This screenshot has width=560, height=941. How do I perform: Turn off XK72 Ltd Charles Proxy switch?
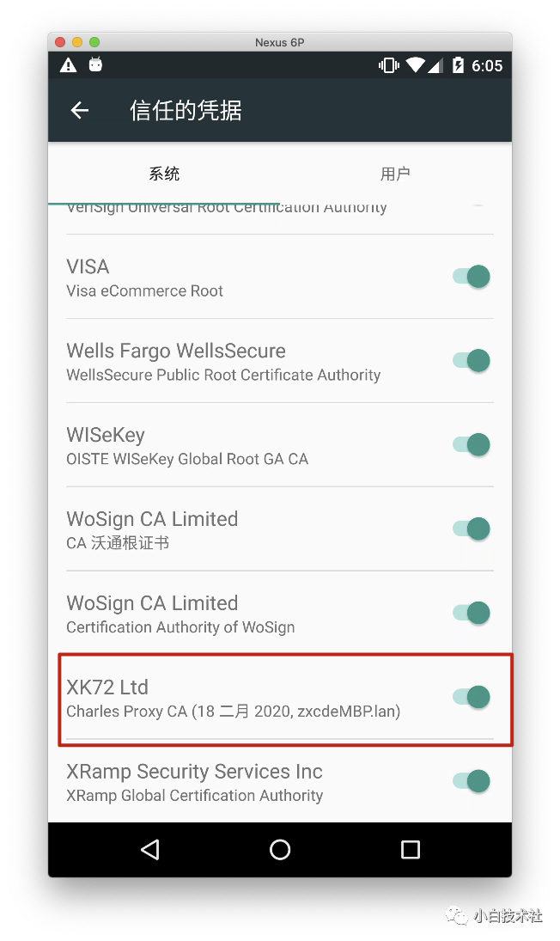click(472, 697)
